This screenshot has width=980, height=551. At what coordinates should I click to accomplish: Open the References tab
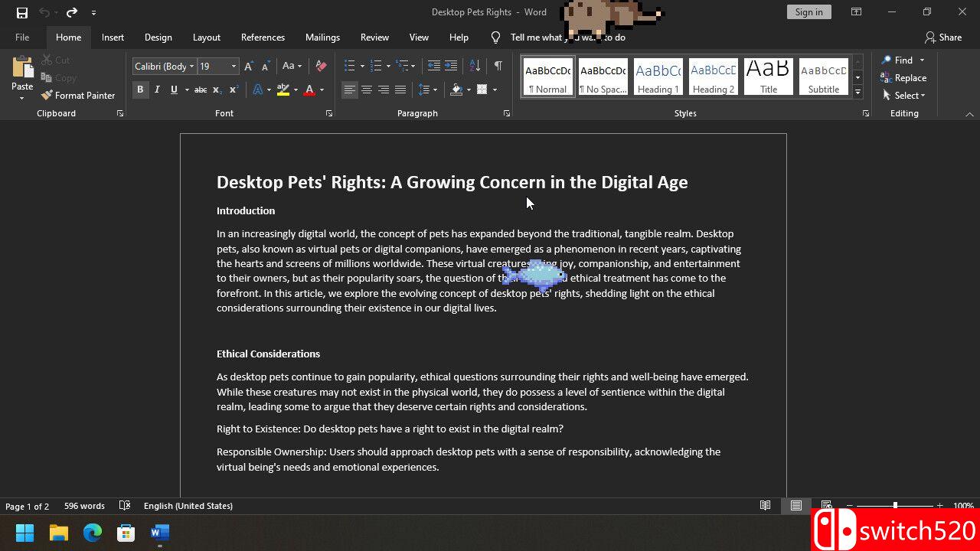click(263, 37)
